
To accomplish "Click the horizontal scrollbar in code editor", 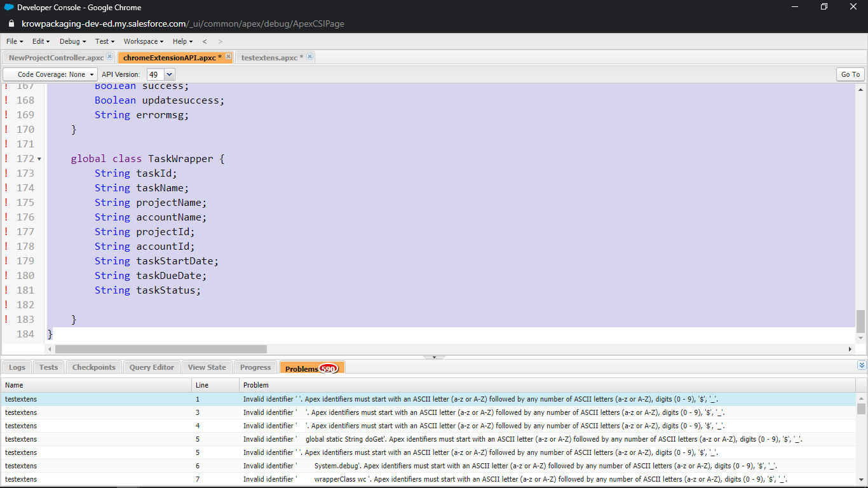I will [161, 349].
